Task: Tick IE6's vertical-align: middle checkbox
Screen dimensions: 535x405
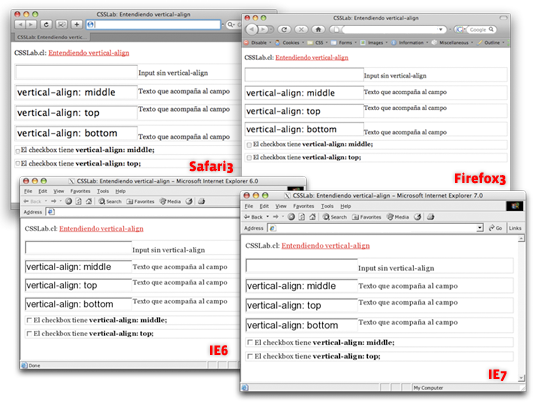Action: (29, 320)
